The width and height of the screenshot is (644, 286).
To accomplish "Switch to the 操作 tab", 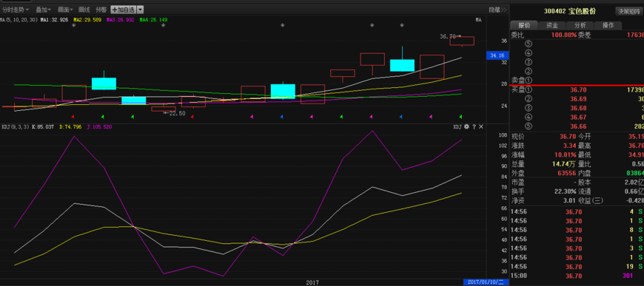I will 608,25.
